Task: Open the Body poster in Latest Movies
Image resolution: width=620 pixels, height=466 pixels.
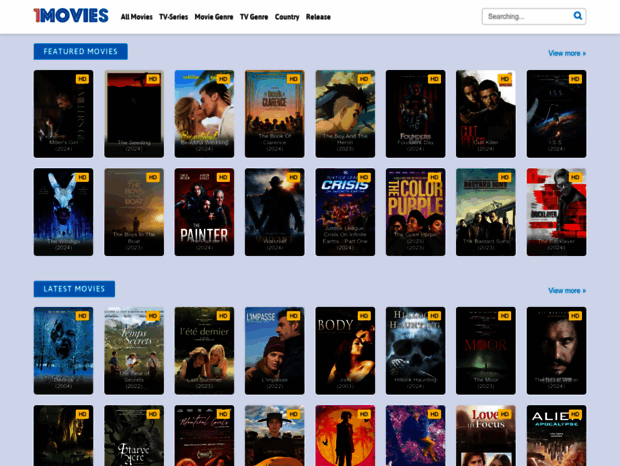Action: (x=345, y=351)
